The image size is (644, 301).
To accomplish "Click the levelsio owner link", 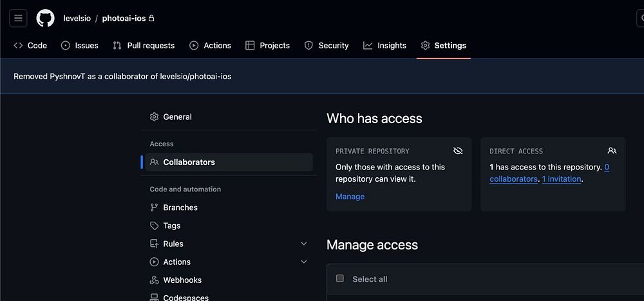I will tap(77, 18).
